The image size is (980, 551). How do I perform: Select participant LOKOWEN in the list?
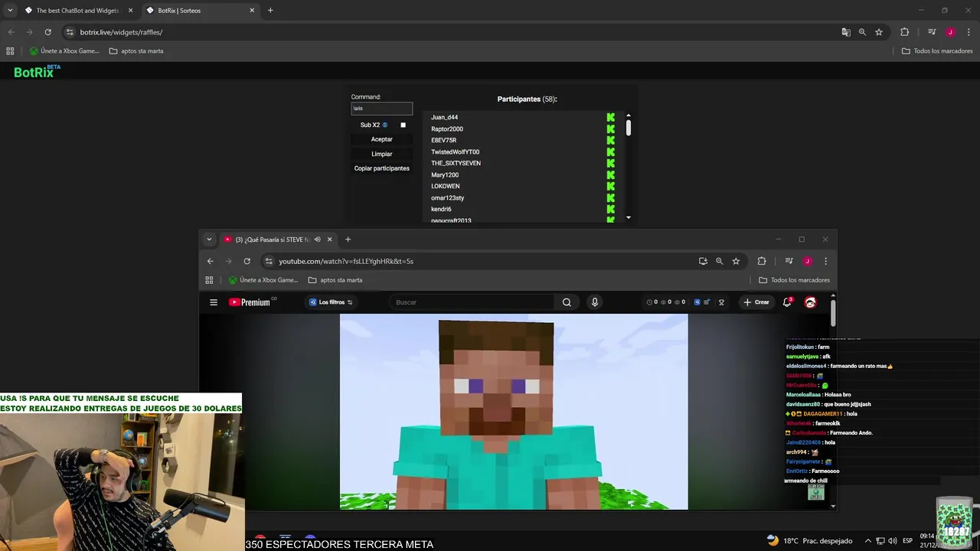(x=446, y=186)
